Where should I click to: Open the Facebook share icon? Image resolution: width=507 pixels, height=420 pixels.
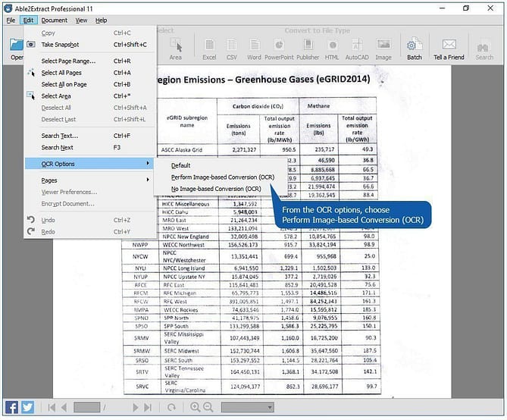(x=11, y=407)
